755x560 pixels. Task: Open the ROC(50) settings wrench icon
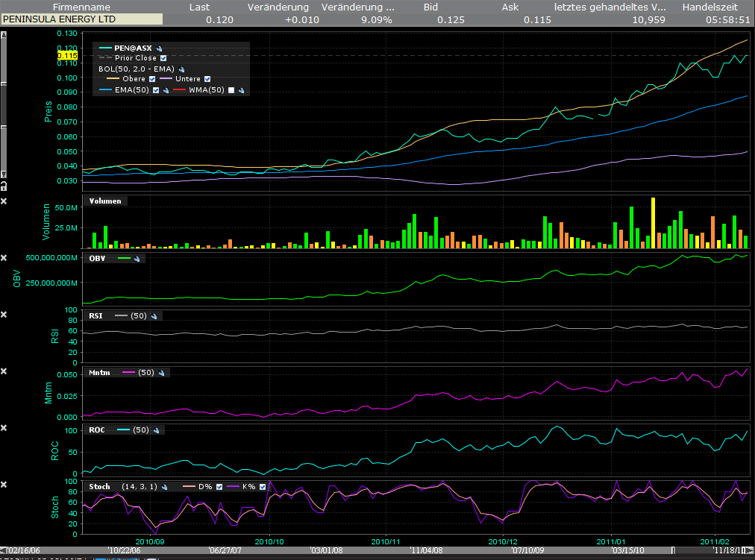pyautogui.click(x=155, y=430)
